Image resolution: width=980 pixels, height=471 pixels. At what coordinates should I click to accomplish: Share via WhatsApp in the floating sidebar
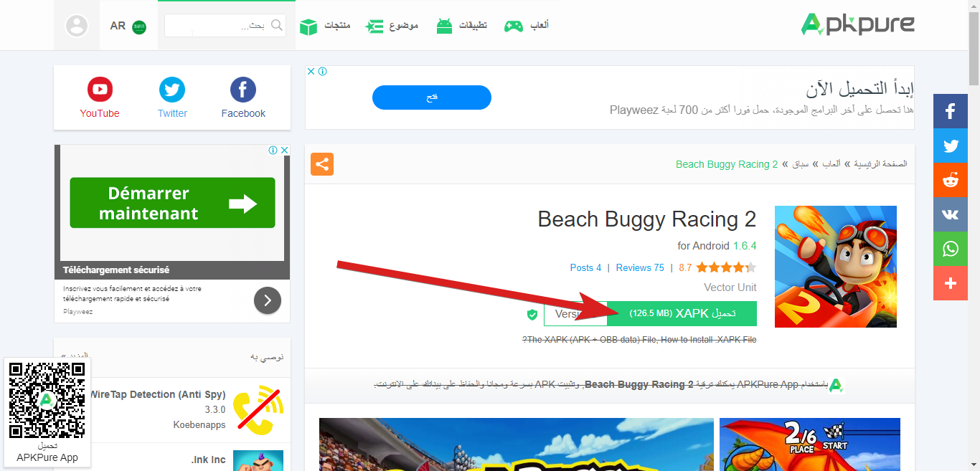[951, 249]
